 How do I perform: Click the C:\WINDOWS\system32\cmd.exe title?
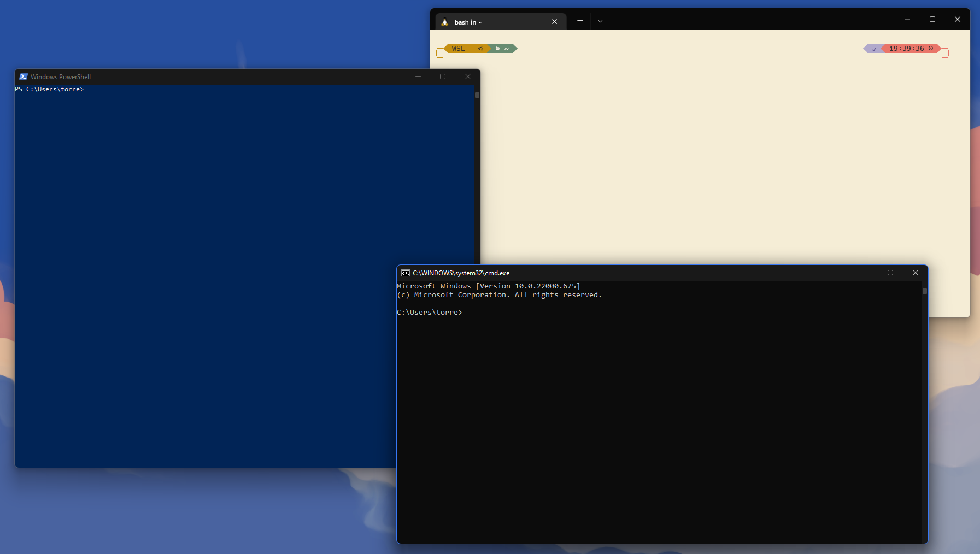(461, 273)
